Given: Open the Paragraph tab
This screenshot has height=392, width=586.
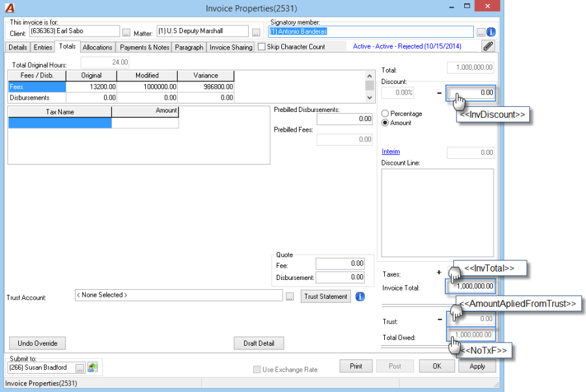Looking at the screenshot, I should click(x=189, y=47).
